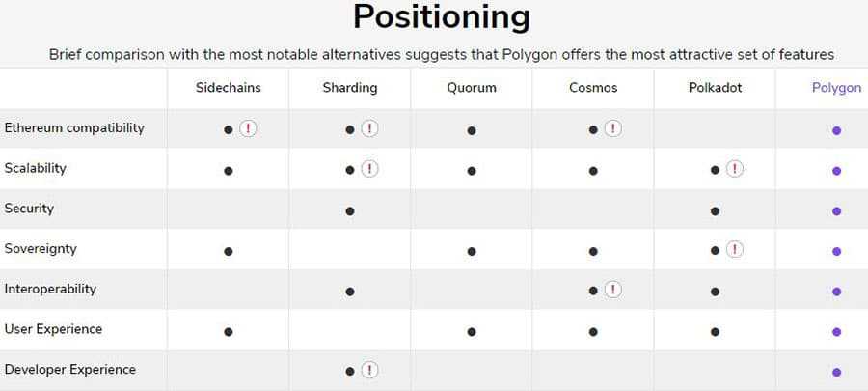
Task: Click the black dot for Quorum Scalability
Action: 472,171
